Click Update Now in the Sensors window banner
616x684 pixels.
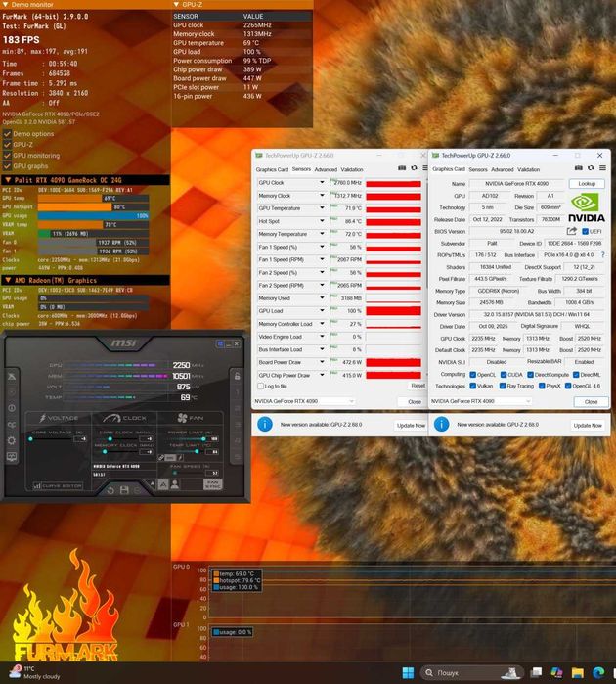tap(411, 425)
